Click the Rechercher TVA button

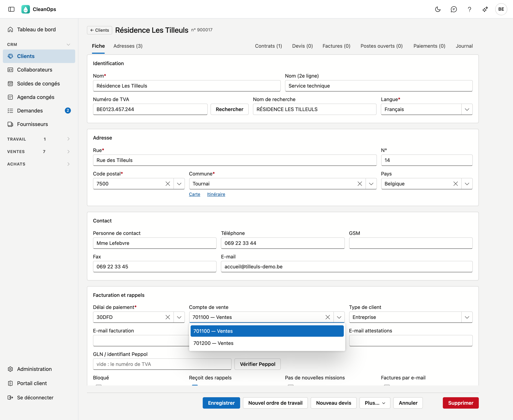point(229,109)
